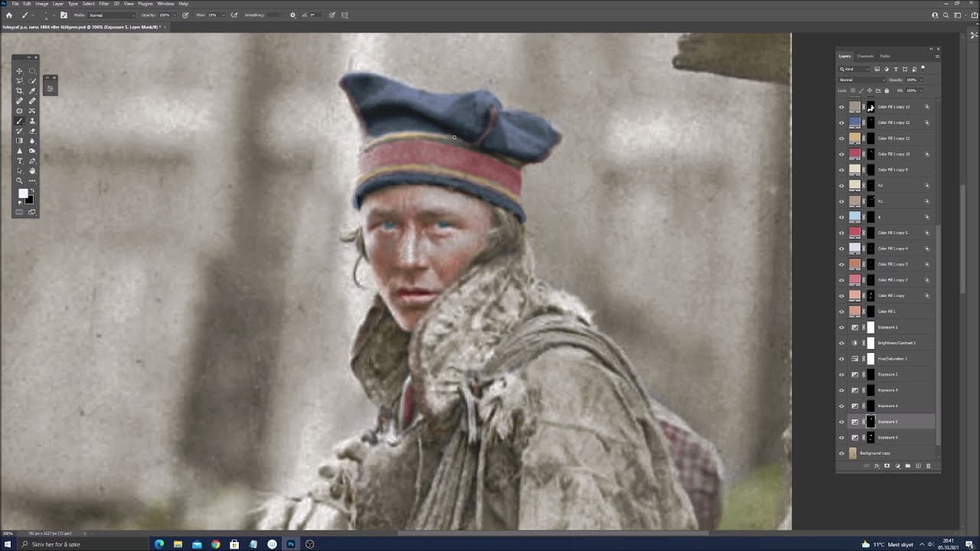Hide the Background copy layer
This screenshot has width=980, height=551.
pos(841,453)
